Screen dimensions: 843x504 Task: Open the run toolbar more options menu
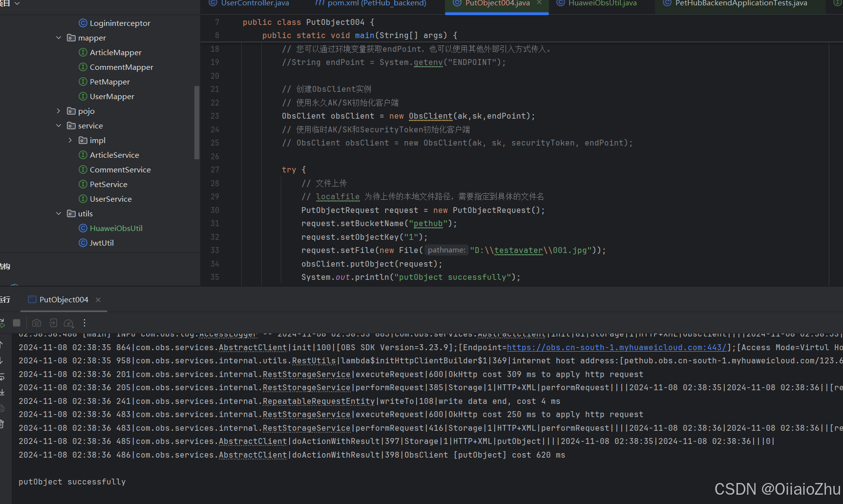click(x=84, y=323)
